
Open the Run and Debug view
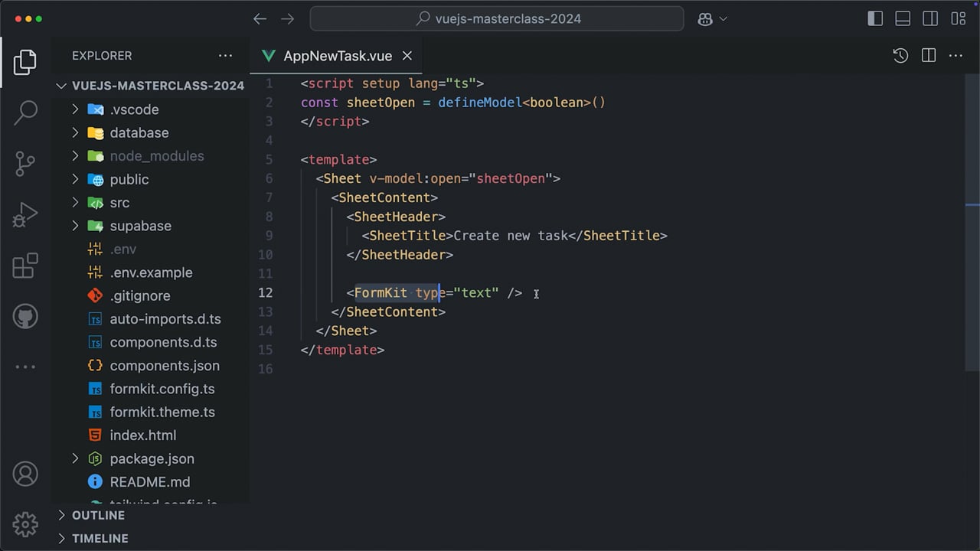25,215
